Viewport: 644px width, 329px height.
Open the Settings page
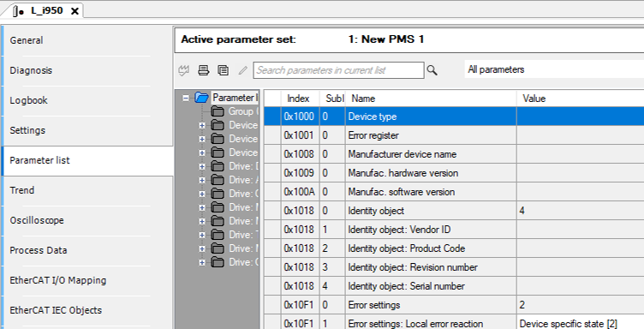point(27,130)
